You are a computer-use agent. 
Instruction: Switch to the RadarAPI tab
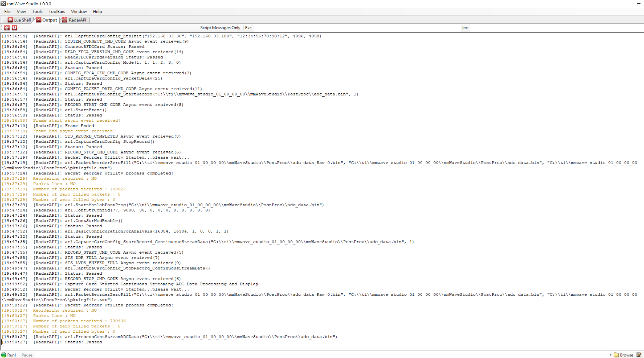click(74, 20)
